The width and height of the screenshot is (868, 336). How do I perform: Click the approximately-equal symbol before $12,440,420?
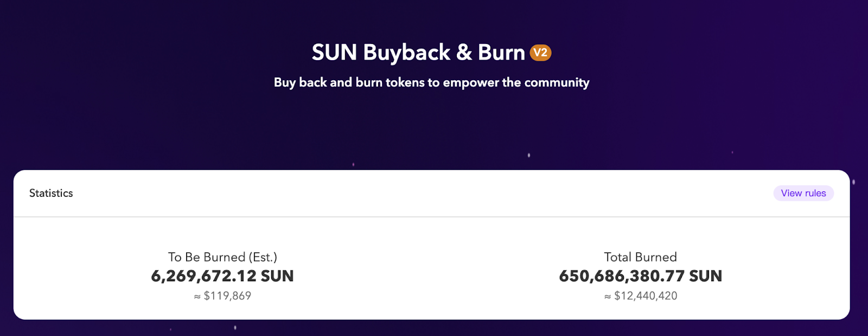(x=608, y=296)
